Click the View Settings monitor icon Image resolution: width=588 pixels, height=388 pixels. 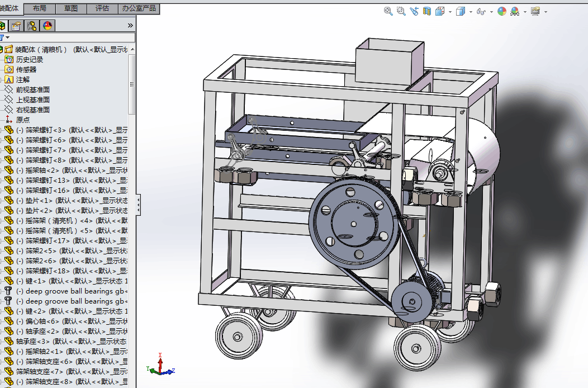pyautogui.click(x=535, y=11)
